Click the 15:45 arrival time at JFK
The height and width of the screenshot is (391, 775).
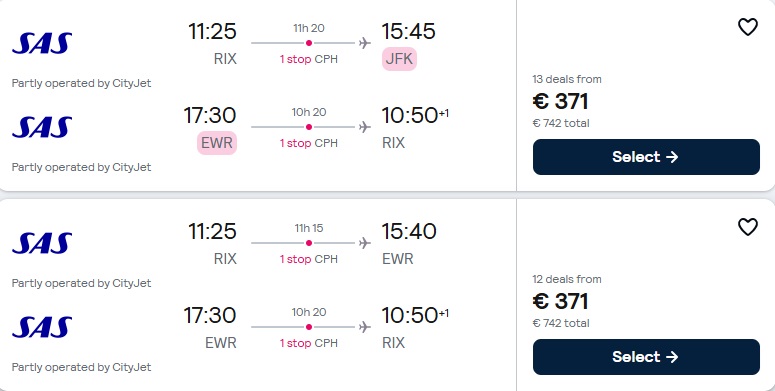[x=408, y=31]
